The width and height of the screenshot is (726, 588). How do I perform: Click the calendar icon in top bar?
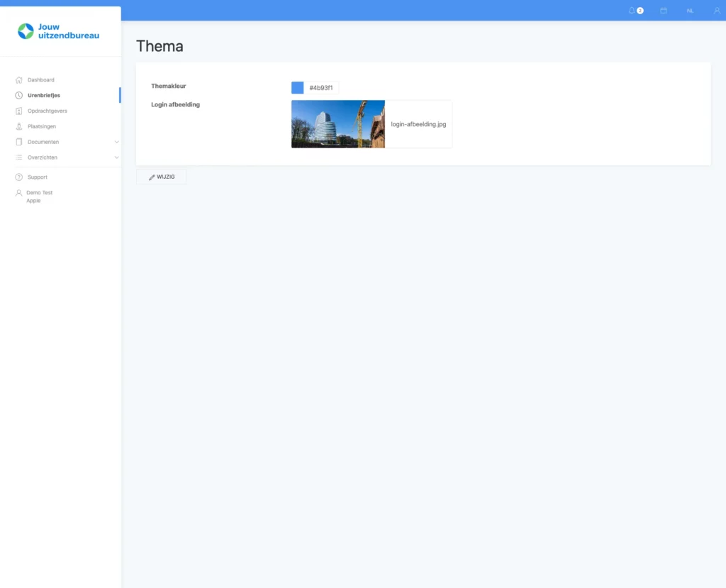[x=664, y=11]
